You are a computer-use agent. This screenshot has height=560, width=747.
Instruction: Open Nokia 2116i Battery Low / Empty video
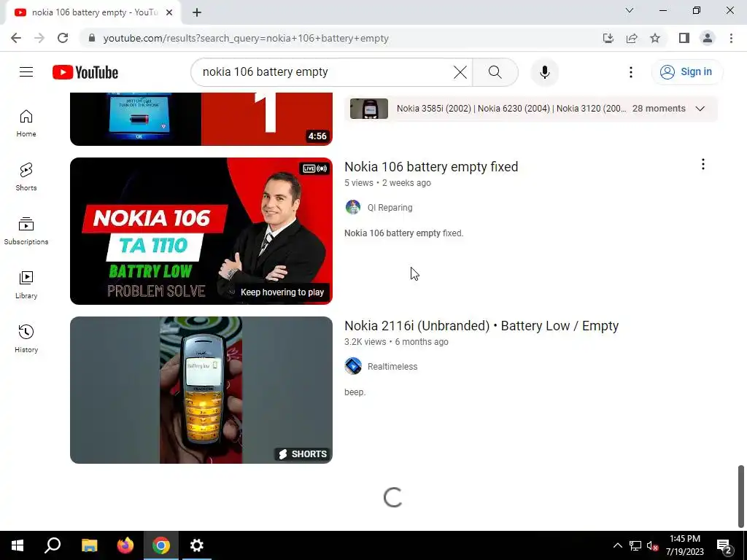coord(481,326)
